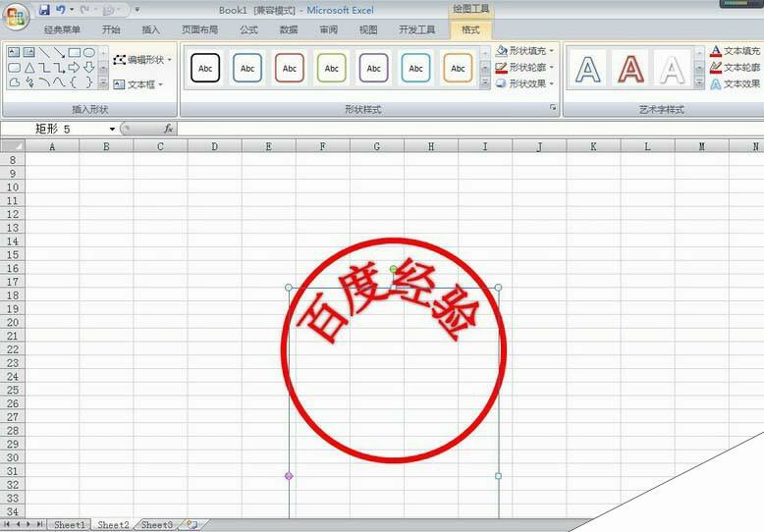
Task: Expand the shapes gallery more button
Action: pyautogui.click(x=103, y=83)
